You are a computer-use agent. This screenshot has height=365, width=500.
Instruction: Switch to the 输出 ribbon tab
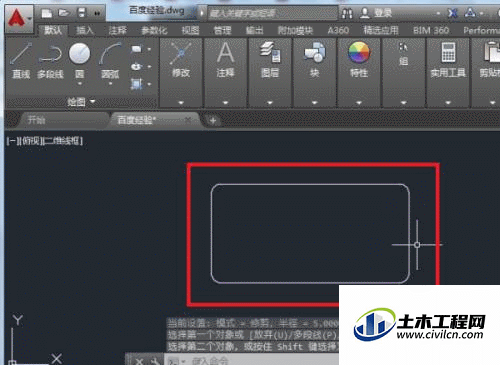(x=254, y=31)
